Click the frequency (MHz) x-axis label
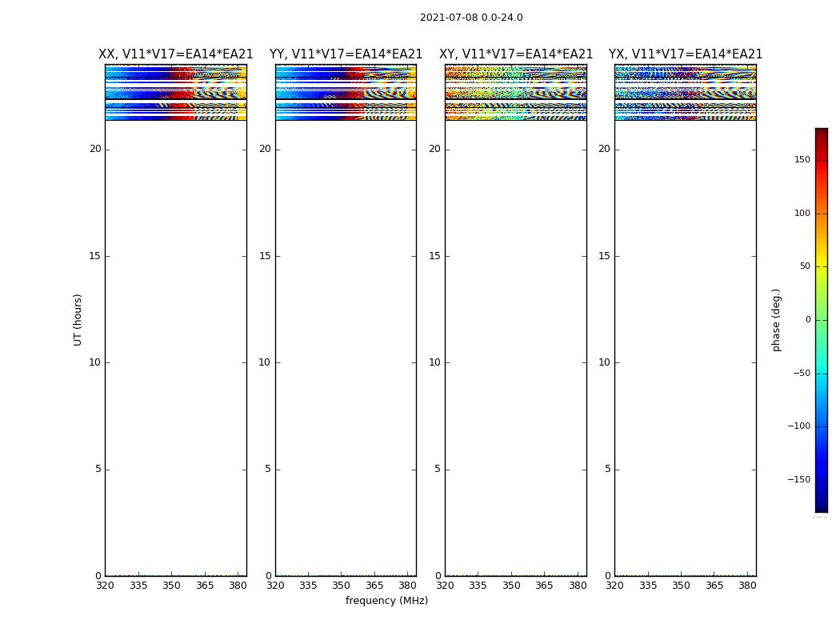Screen dimensions: 840x640 [386, 601]
